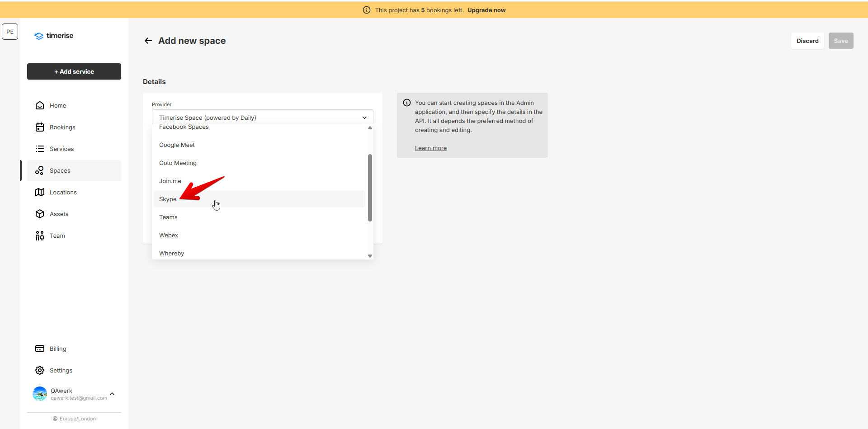Select Facebook Spaces from provider list
The height and width of the screenshot is (429, 868).
[259, 127]
